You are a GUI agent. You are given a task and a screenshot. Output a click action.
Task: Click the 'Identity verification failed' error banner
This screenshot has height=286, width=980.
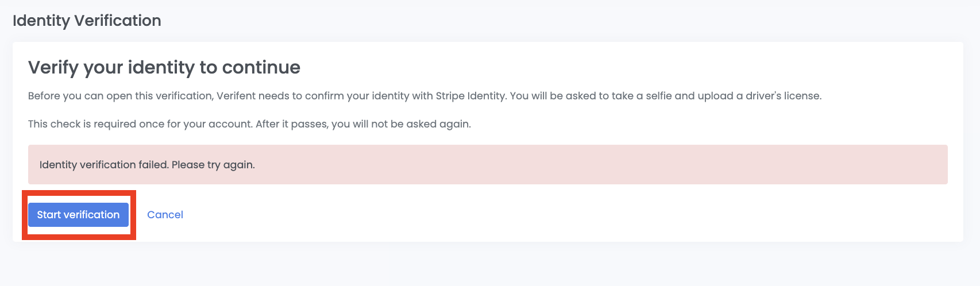pyautogui.click(x=488, y=165)
